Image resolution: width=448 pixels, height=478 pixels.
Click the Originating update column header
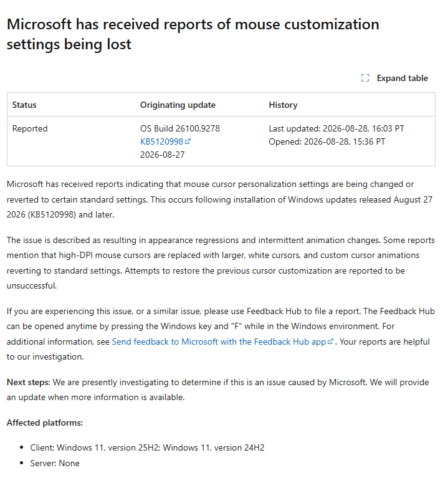coord(178,105)
